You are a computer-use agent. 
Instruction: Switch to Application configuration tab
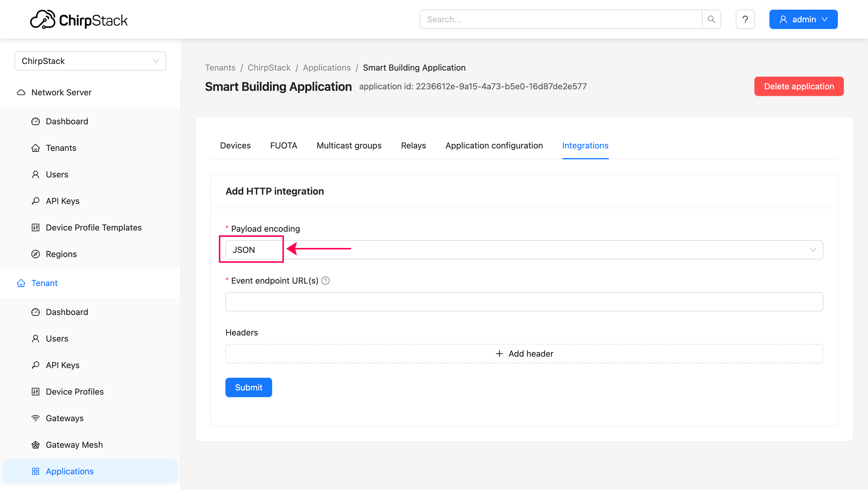tap(494, 145)
